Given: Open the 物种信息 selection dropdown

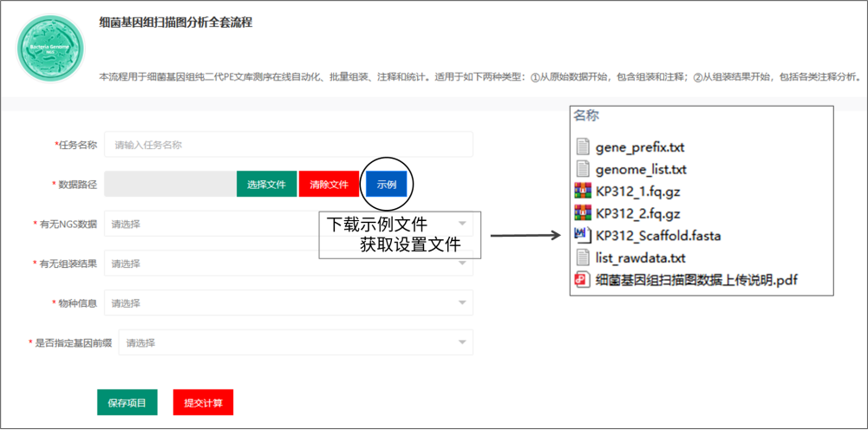Looking at the screenshot, I should coord(288,303).
